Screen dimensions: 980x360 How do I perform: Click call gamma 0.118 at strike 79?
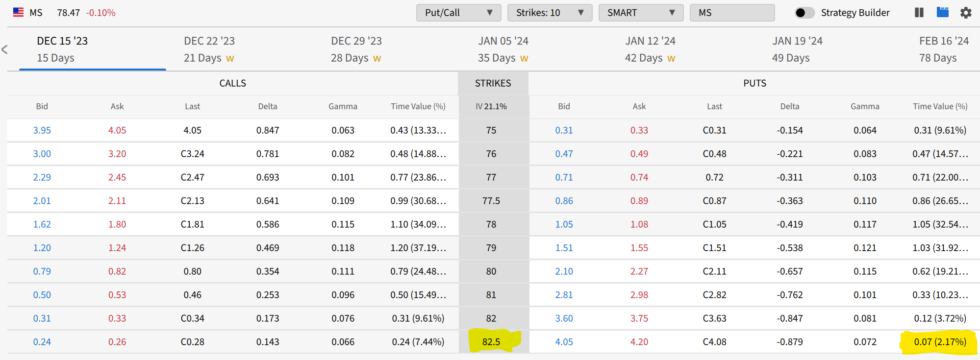pos(343,248)
